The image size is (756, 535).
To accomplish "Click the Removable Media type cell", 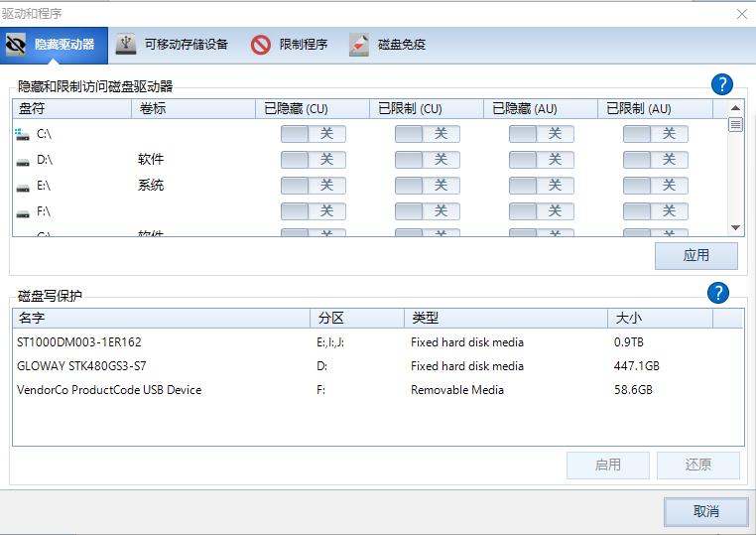I will pyautogui.click(x=457, y=389).
